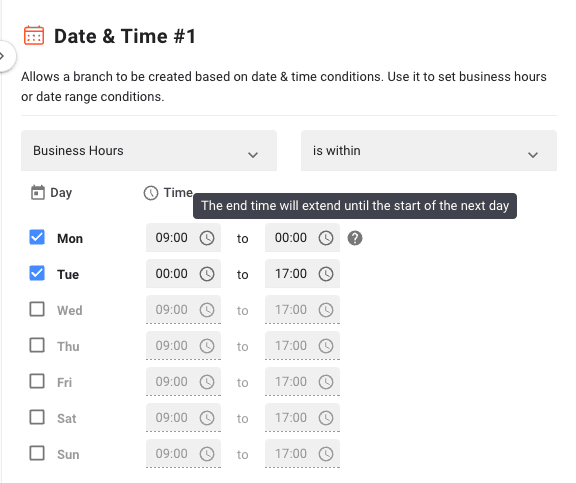Tick the Sun checkbox
576x483 pixels.
tap(37, 453)
